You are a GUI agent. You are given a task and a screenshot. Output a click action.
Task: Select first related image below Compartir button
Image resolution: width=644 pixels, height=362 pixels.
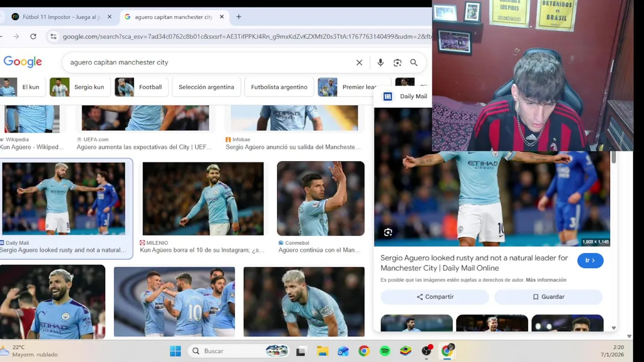417,323
